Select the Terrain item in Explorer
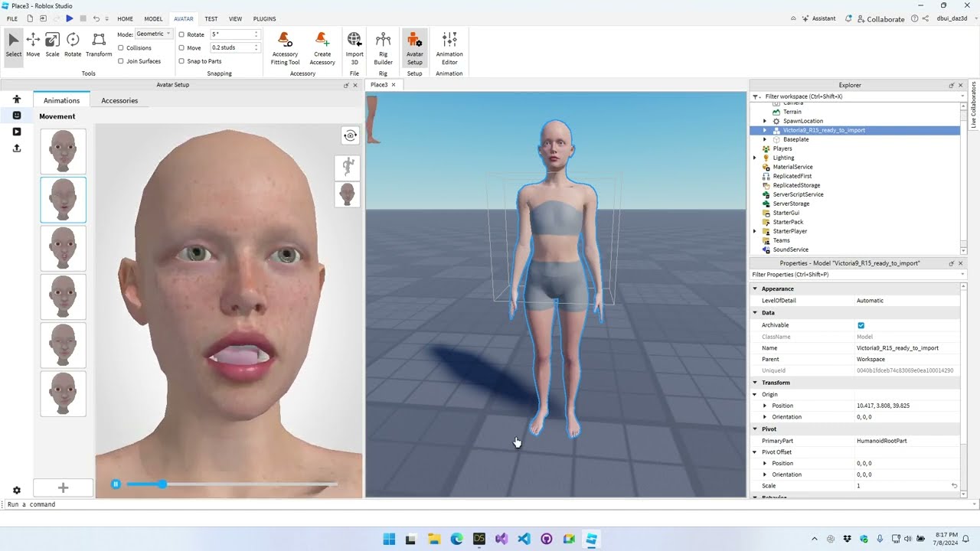 tap(792, 112)
